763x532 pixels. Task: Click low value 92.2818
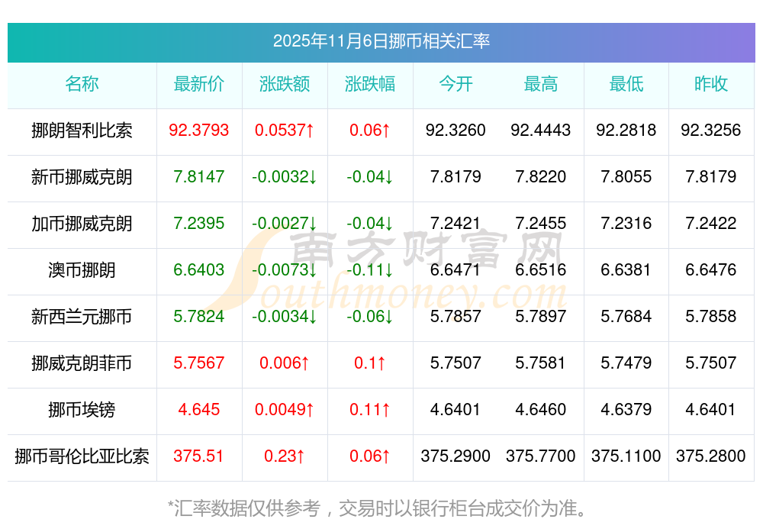(x=626, y=131)
